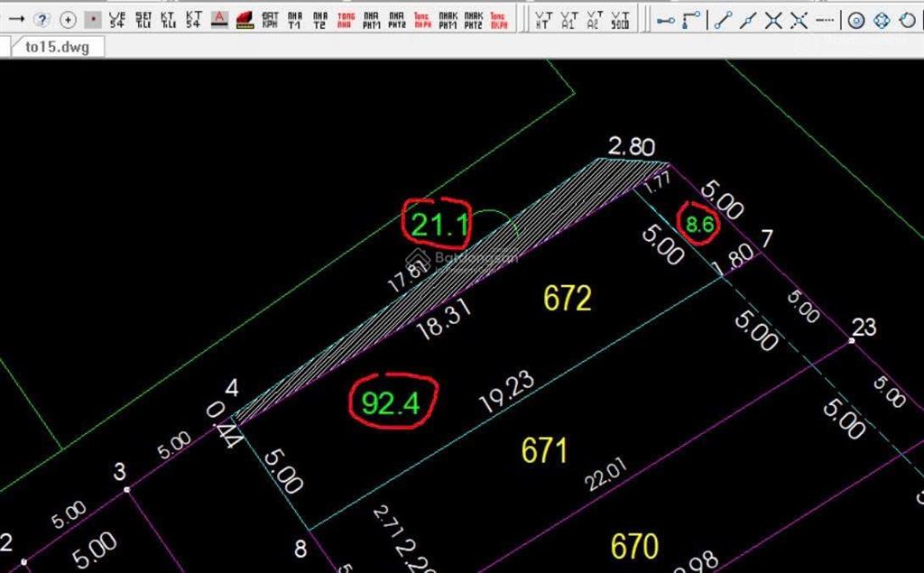Screen dimensions: 924x573
Task: Select the KT TiLe toolbar button
Action: pos(168,20)
